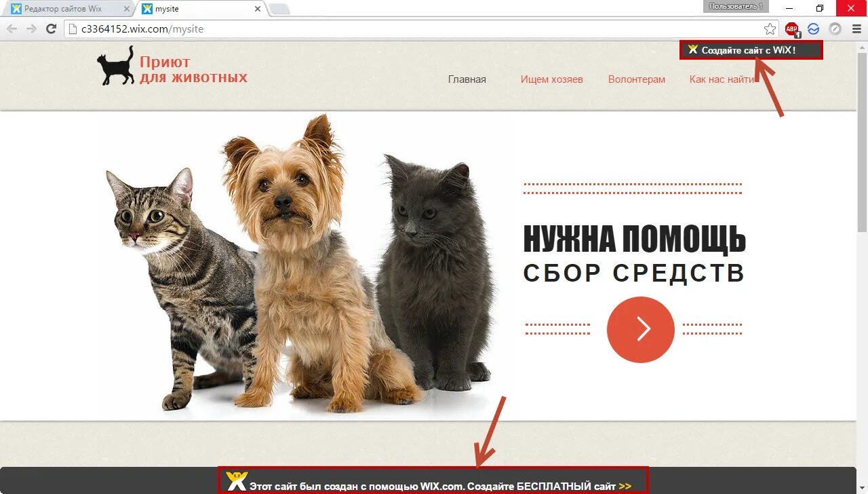
Task: Click the browser back arrow
Action: (12, 28)
